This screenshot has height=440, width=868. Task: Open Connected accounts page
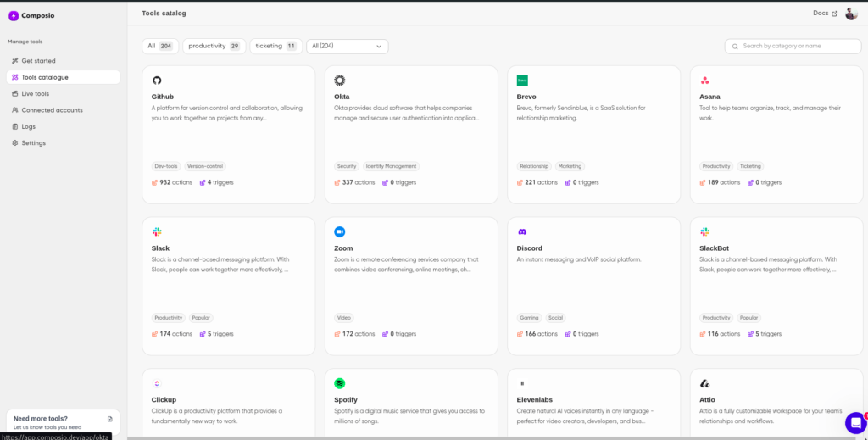(63, 110)
